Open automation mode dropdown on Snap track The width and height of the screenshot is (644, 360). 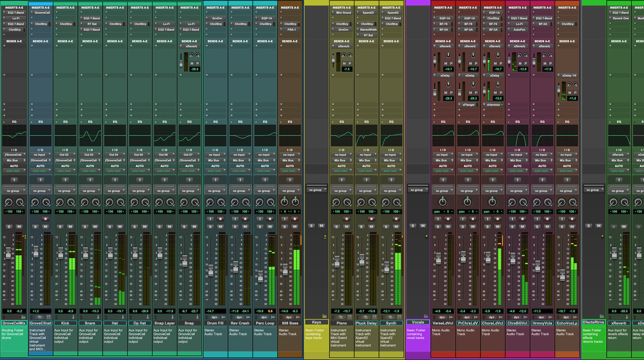tap(189, 171)
